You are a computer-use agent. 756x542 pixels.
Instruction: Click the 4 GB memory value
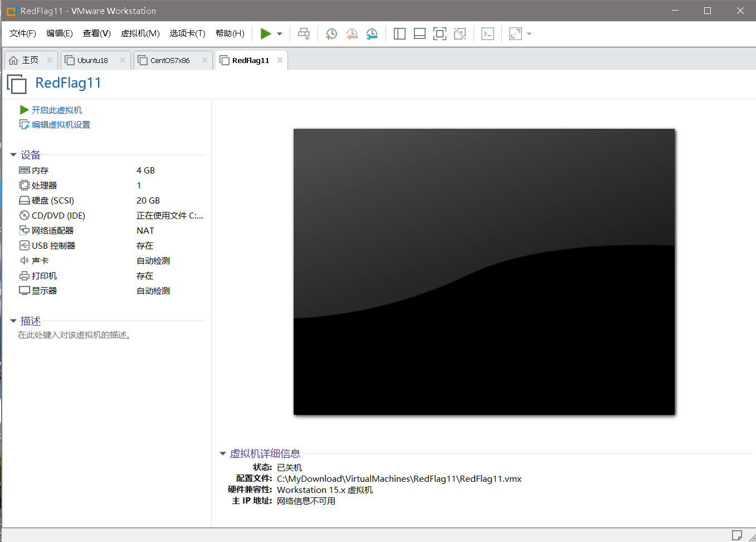click(146, 171)
